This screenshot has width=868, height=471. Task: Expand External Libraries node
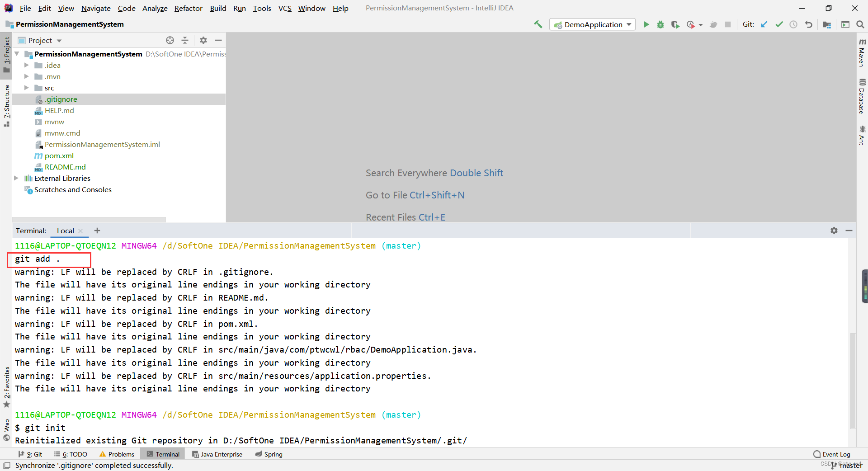coord(16,178)
